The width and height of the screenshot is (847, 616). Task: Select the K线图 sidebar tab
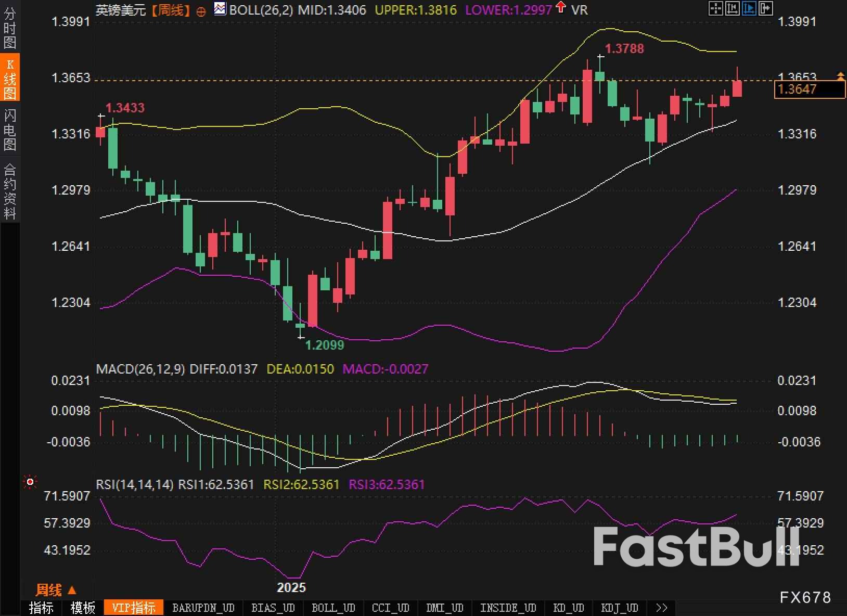[9, 79]
